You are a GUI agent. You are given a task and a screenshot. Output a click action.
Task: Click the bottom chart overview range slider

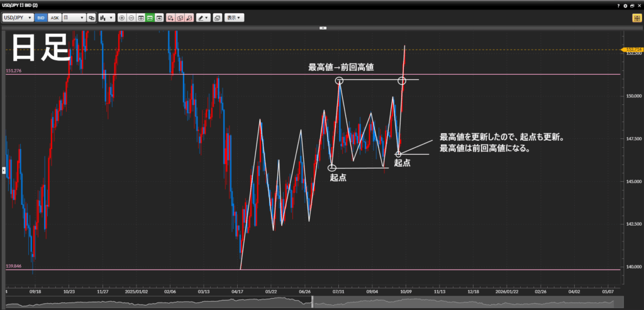point(313,303)
